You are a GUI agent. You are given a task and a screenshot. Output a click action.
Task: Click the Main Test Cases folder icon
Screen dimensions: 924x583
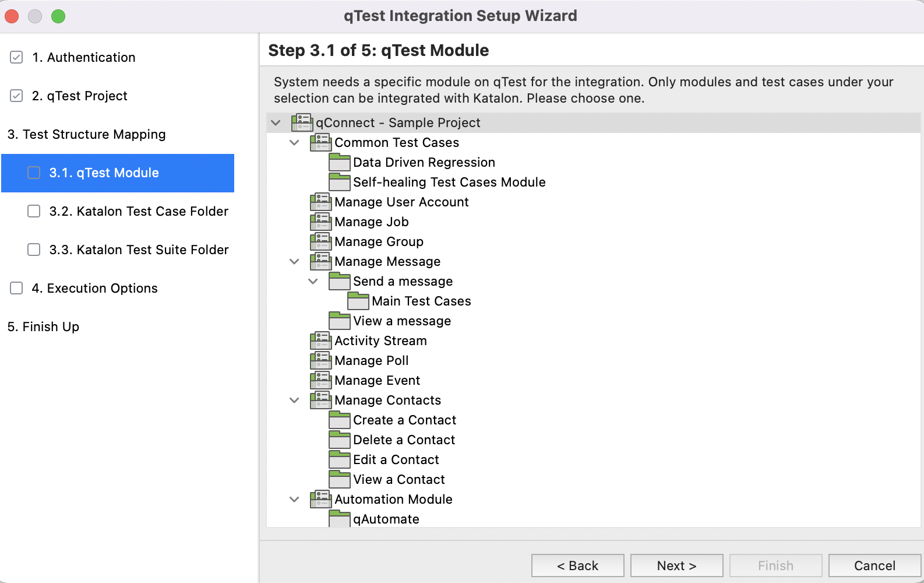click(358, 301)
